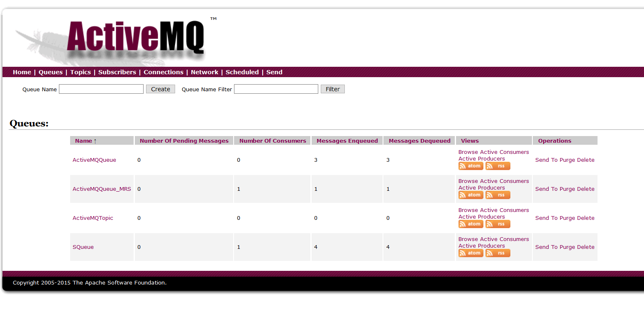
Task: Open the ActiveMQQueue queue link
Action: tap(94, 160)
